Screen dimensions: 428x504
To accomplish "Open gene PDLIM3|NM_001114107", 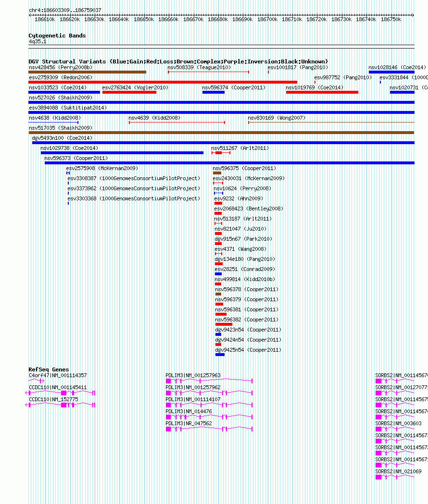I will (x=193, y=400).
